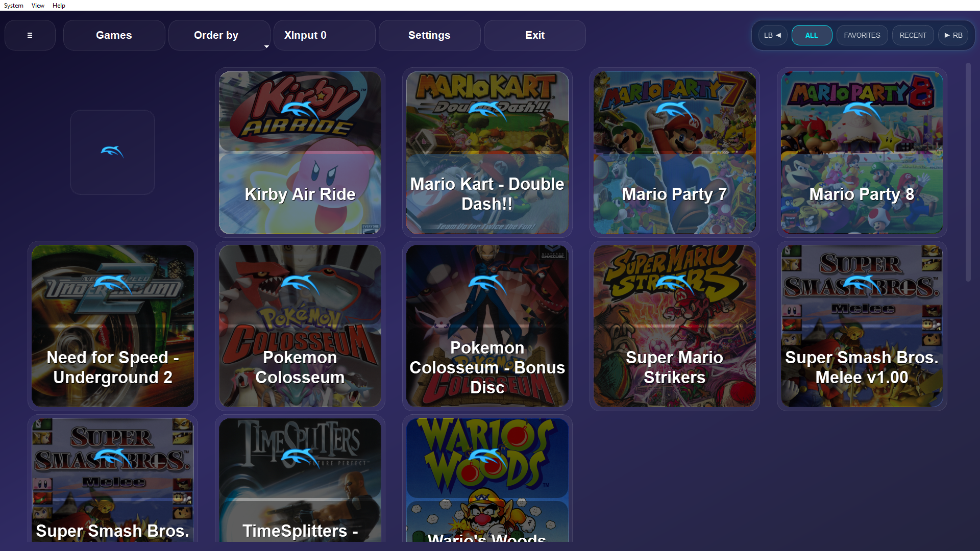
Task: Open Settings
Action: [429, 35]
